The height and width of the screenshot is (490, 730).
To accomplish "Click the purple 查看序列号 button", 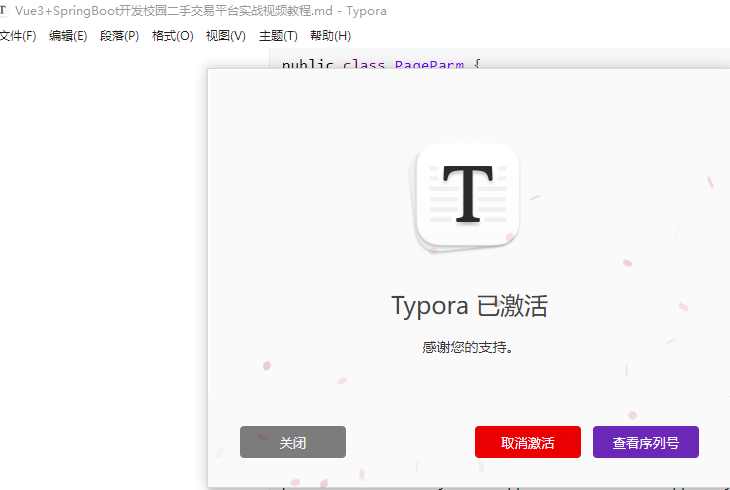I will [x=646, y=442].
